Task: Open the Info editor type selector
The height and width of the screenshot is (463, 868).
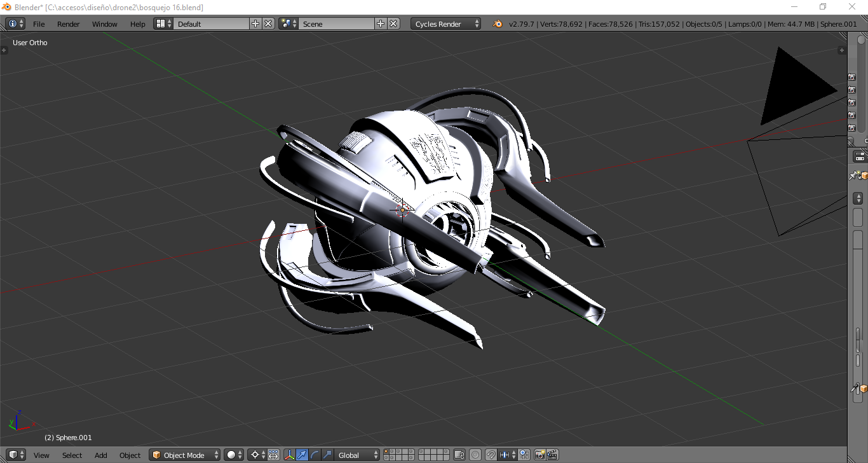Action: (x=15, y=24)
